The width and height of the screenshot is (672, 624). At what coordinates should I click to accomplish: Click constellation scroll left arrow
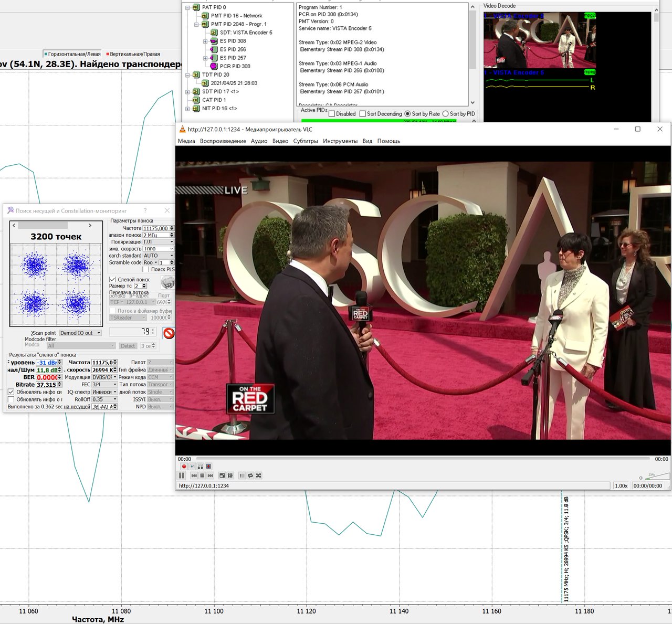[x=14, y=225]
